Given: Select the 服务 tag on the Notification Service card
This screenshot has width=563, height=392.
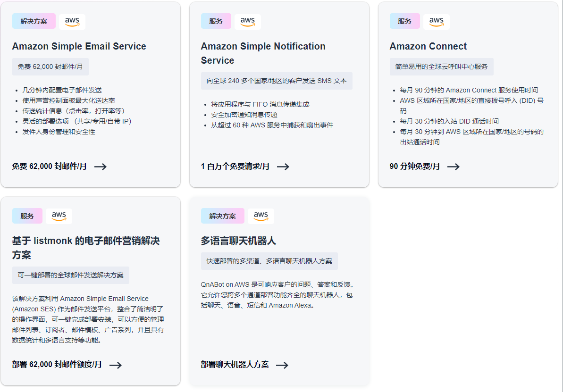Looking at the screenshot, I should (x=216, y=21).
